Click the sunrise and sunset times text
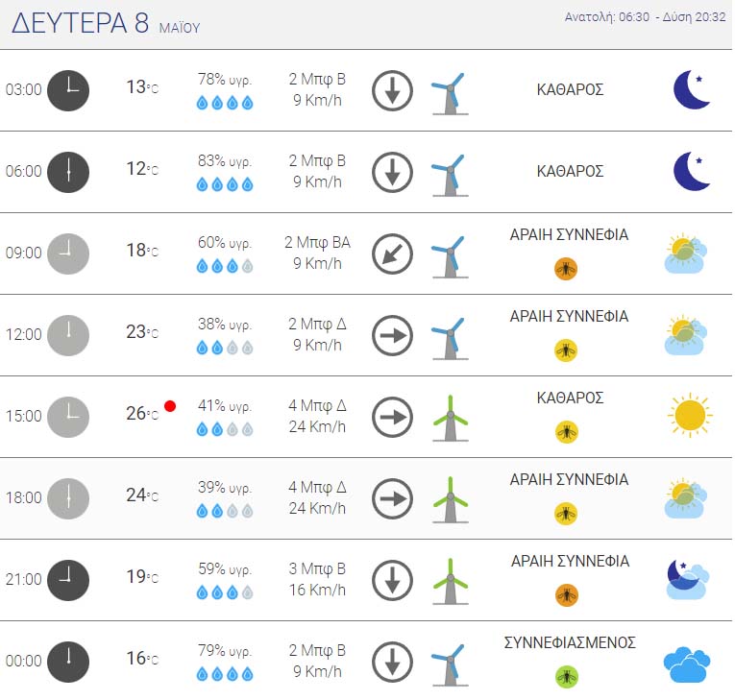The width and height of the screenshot is (735, 700). [x=645, y=17]
